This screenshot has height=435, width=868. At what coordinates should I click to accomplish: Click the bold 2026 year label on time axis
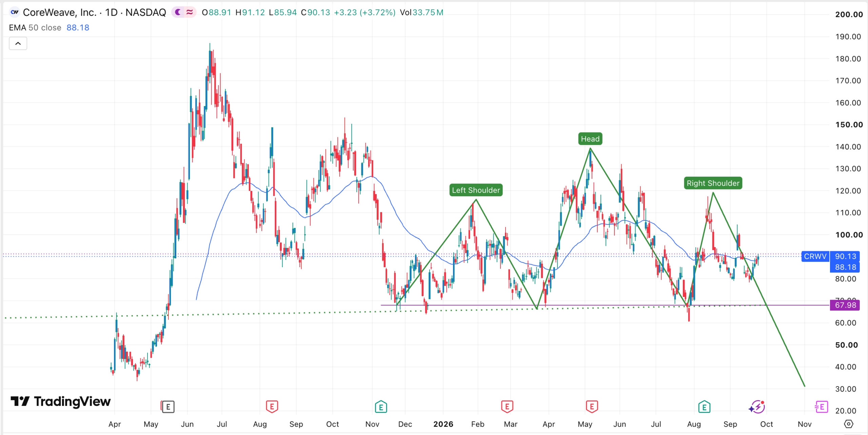coord(443,424)
